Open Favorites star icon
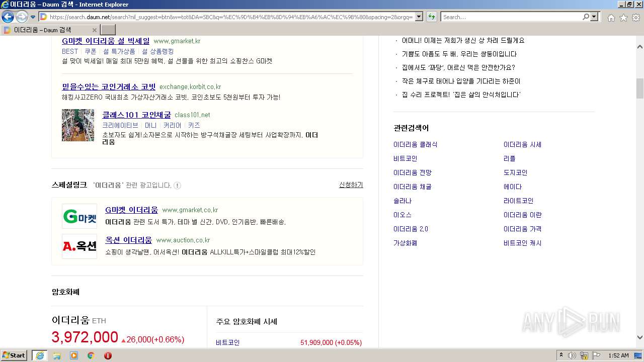The image size is (644, 362). pos(623,18)
